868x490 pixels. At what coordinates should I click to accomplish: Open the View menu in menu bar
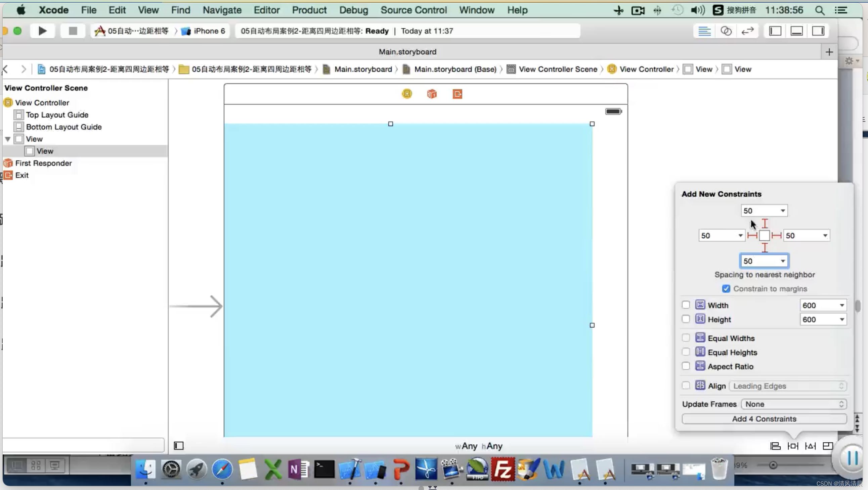tap(148, 10)
